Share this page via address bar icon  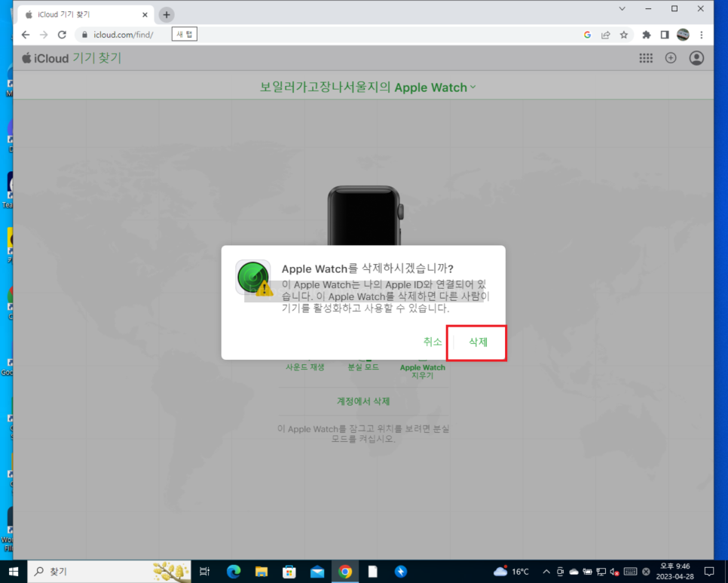coord(605,35)
